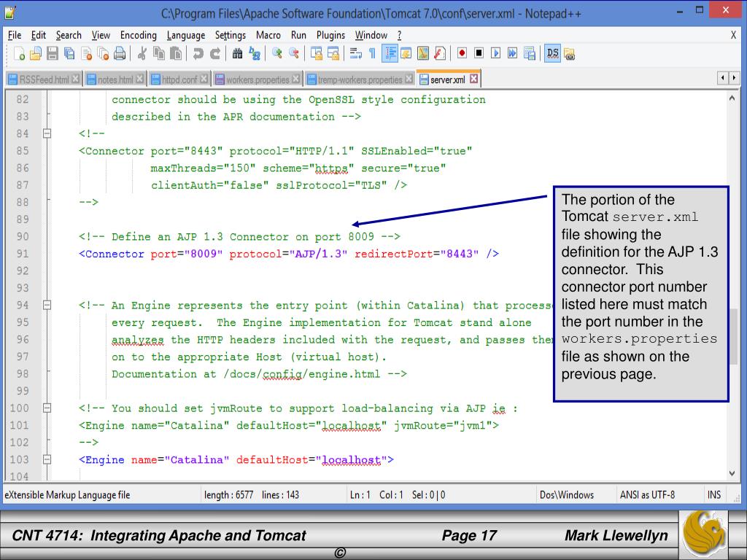Screen dimensions: 747x560
Task: Open the question mark help menu
Action: pyautogui.click(x=399, y=35)
